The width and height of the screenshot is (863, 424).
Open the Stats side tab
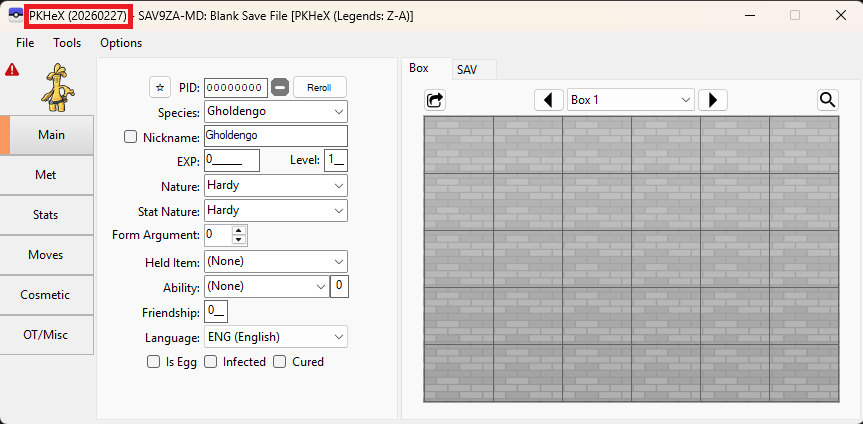coord(46,215)
